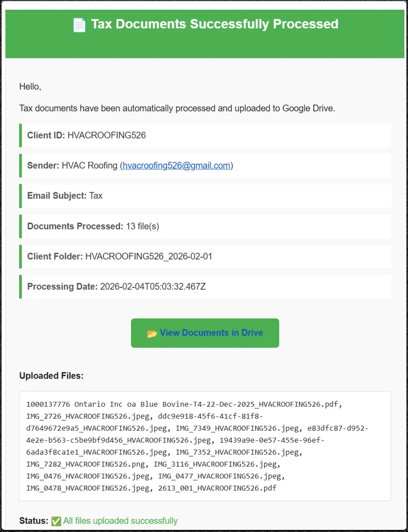Screen dimensions: 408x532
Task: Open the View Documents in Drive button
Action: point(205,333)
